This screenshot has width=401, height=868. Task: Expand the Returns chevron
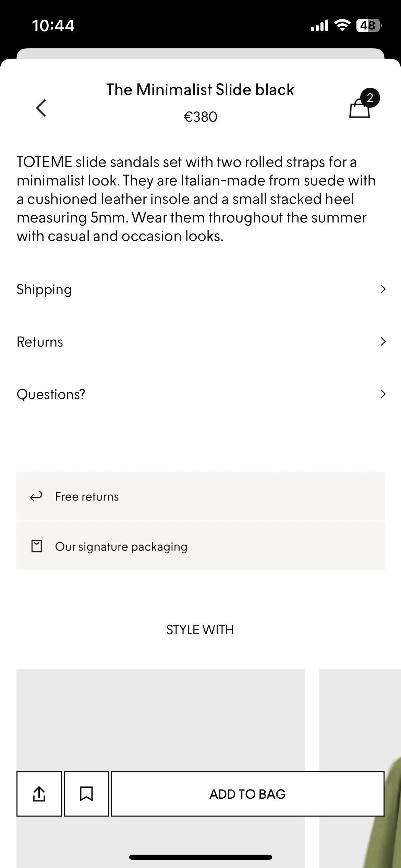(383, 341)
